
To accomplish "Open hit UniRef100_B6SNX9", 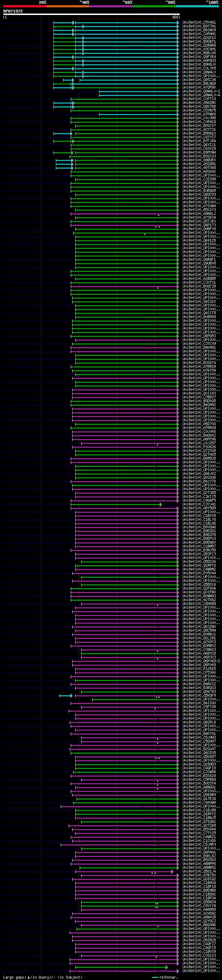I will 199,30.
